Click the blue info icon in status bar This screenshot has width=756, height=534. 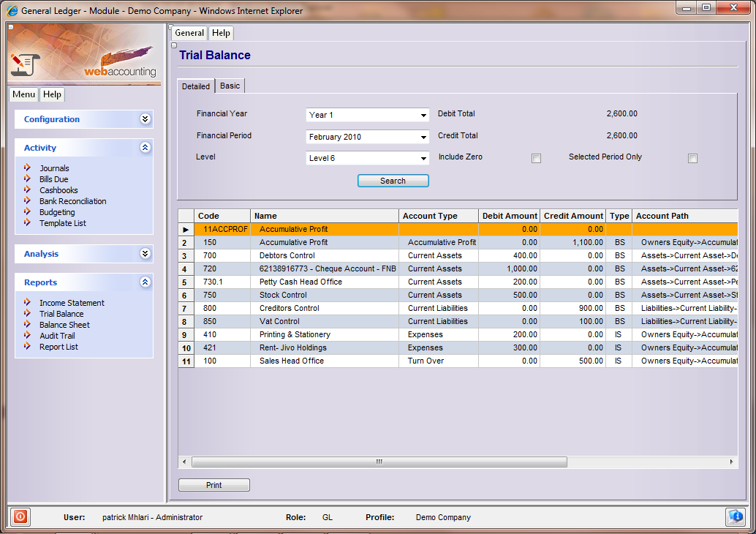click(x=735, y=516)
